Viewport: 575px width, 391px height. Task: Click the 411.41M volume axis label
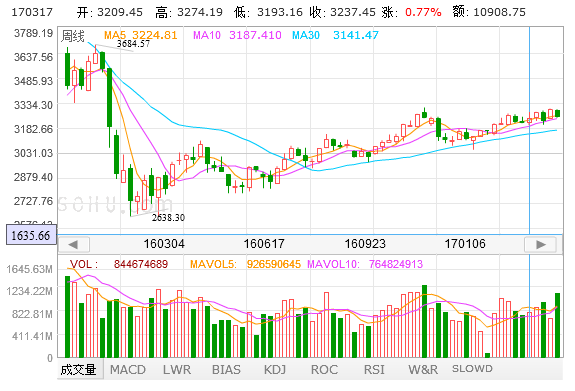click(32, 336)
